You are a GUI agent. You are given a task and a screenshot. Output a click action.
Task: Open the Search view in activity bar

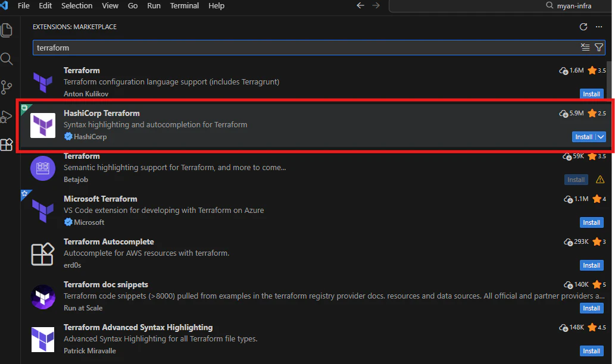(x=7, y=59)
